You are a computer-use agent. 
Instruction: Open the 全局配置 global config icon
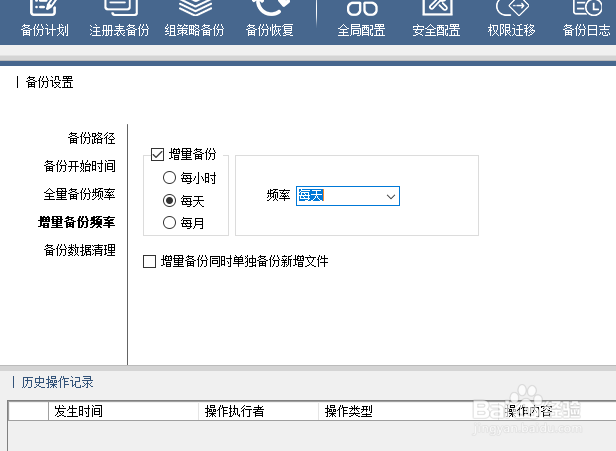pyautogui.click(x=361, y=19)
